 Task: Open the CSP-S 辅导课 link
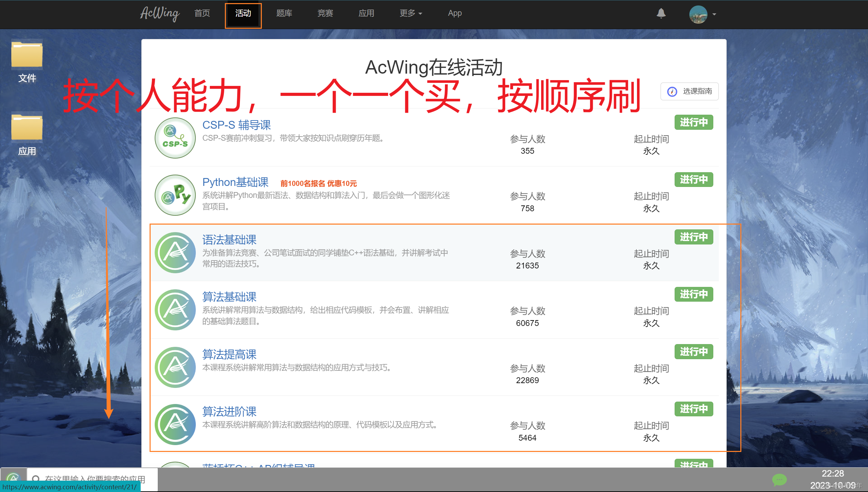coord(237,125)
